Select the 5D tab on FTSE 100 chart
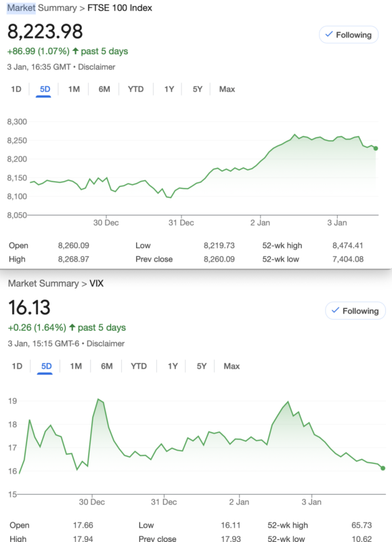The width and height of the screenshot is (392, 542). click(x=45, y=89)
